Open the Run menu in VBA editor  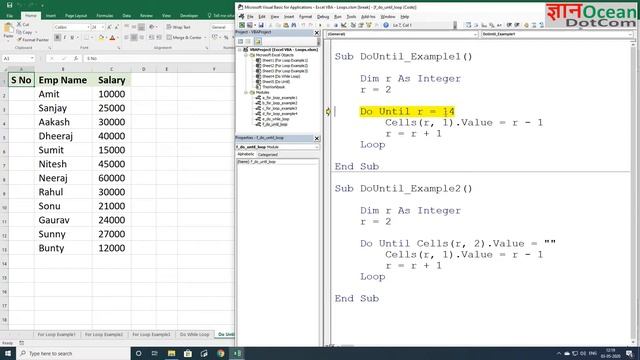pos(338,17)
